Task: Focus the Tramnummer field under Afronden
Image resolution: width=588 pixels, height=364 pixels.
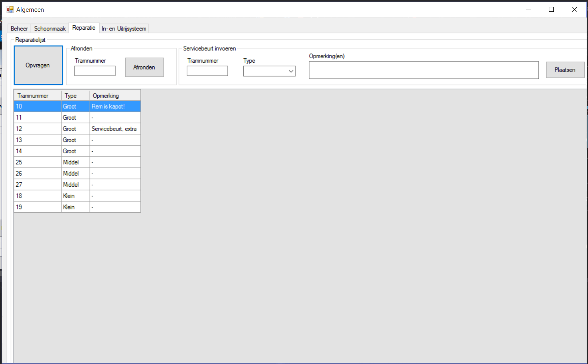Action: point(95,71)
